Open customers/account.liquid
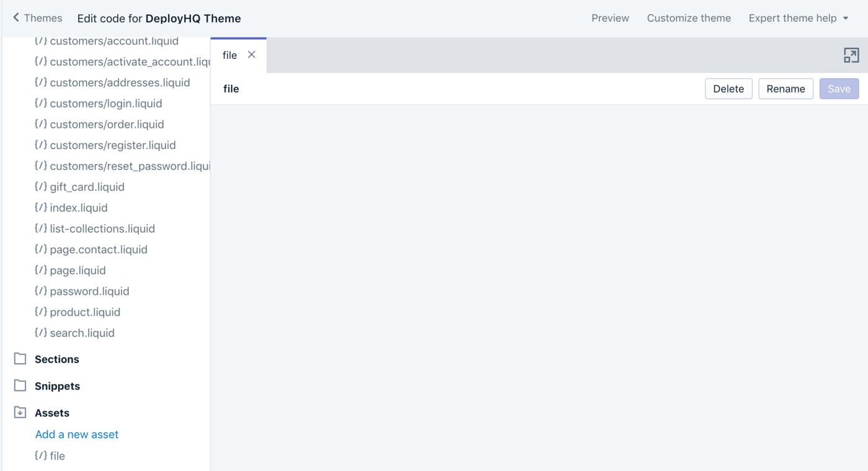Image resolution: width=868 pixels, height=471 pixels. (x=114, y=42)
